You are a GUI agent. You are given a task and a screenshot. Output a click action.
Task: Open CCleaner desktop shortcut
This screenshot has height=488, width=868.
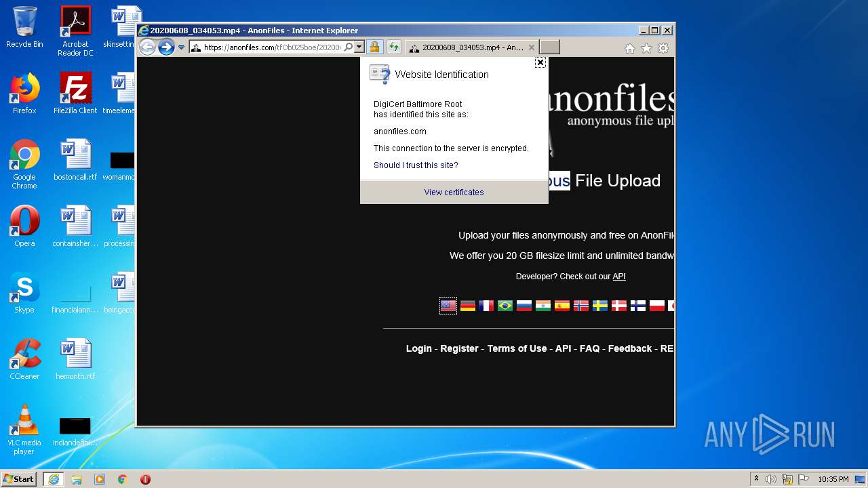[x=24, y=359]
